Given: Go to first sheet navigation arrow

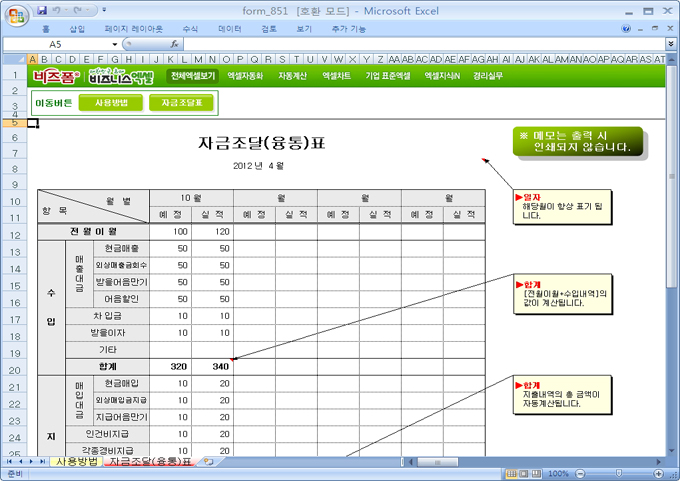Looking at the screenshot, I should click(x=10, y=461).
